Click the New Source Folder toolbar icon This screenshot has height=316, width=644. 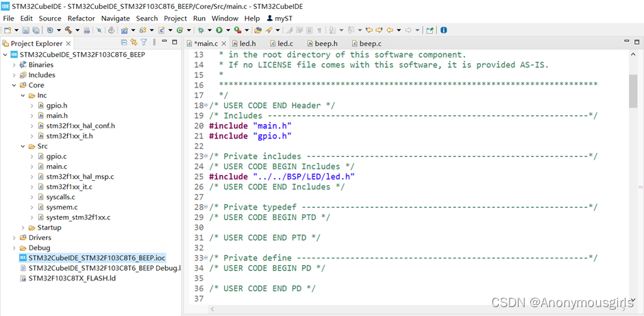(143, 30)
